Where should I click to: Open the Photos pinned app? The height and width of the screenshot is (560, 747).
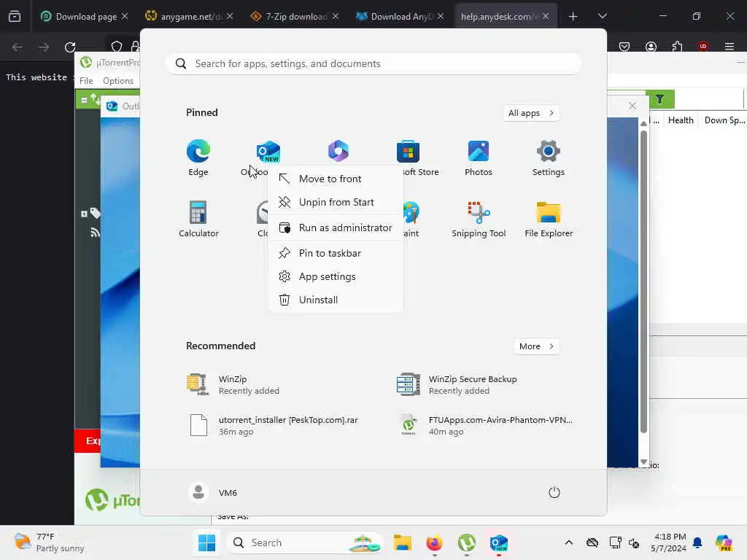point(479,157)
